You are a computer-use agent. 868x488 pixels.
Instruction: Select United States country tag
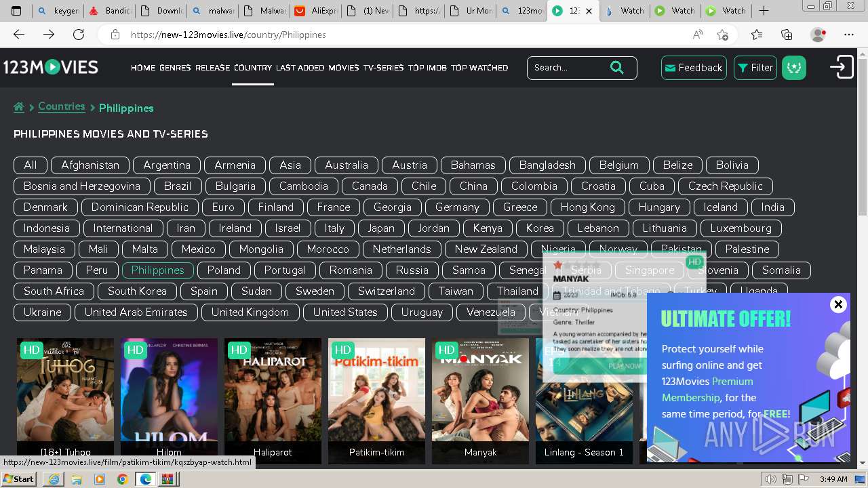click(345, 312)
